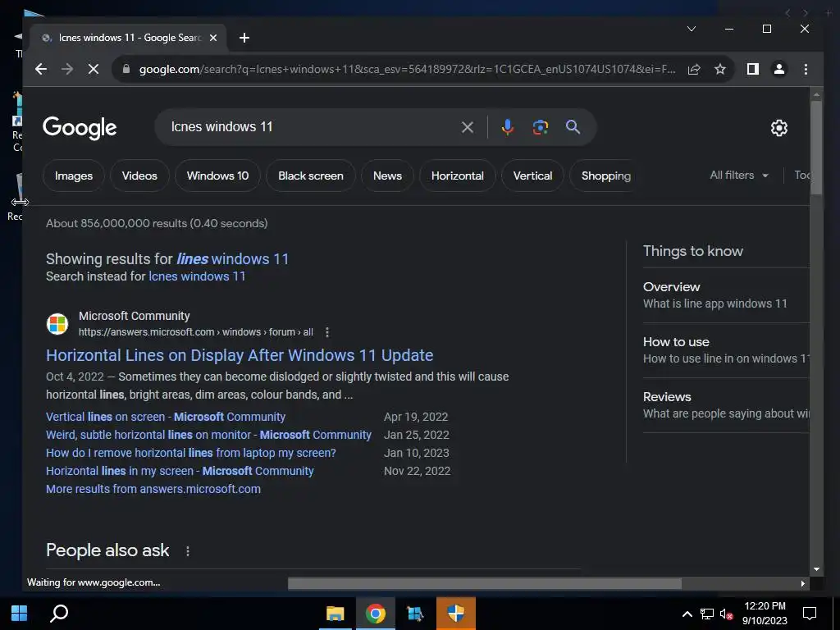
Task: Submit search with the magnifier icon
Action: pyautogui.click(x=573, y=127)
